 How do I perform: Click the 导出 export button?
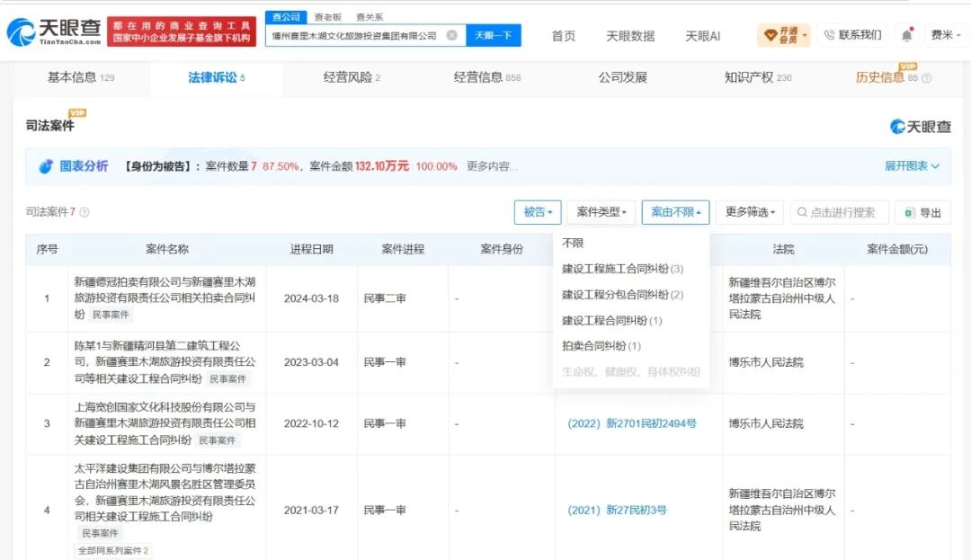click(x=922, y=213)
